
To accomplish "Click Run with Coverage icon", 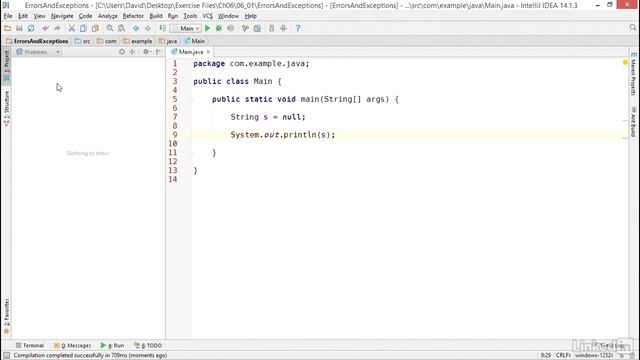I will 231,28.
